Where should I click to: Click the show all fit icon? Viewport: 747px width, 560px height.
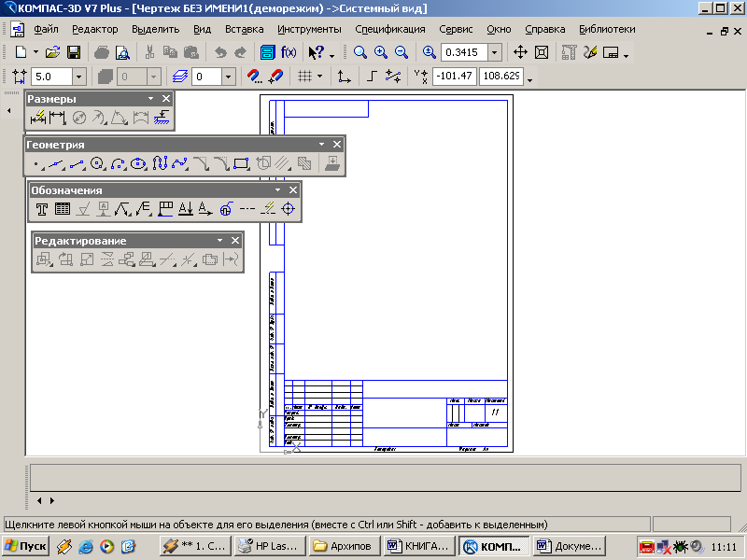[542, 52]
